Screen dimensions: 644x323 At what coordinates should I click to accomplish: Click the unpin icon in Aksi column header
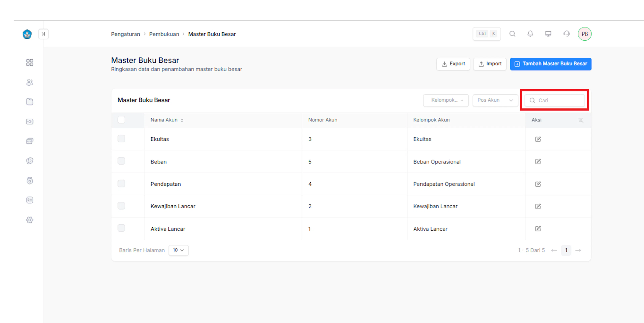click(581, 120)
